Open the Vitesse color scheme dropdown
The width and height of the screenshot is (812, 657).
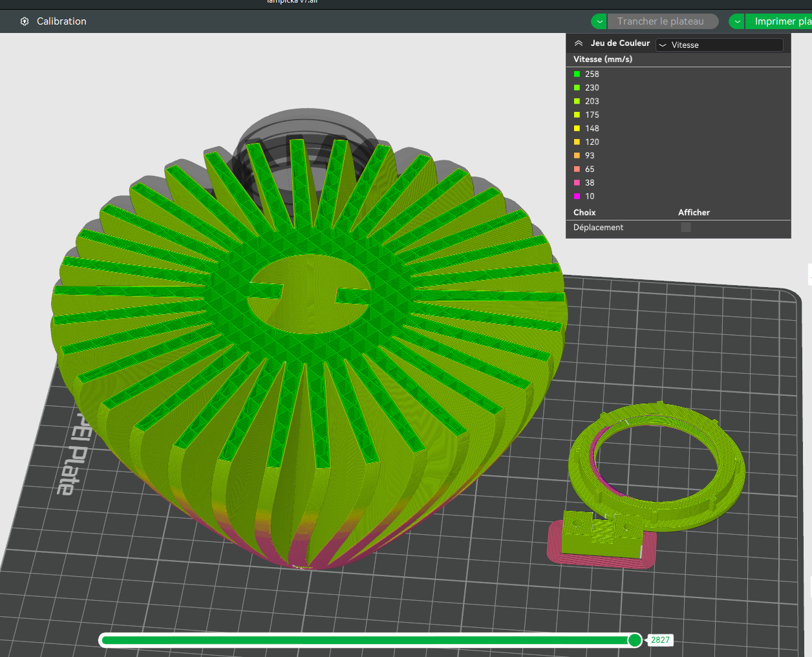(719, 45)
